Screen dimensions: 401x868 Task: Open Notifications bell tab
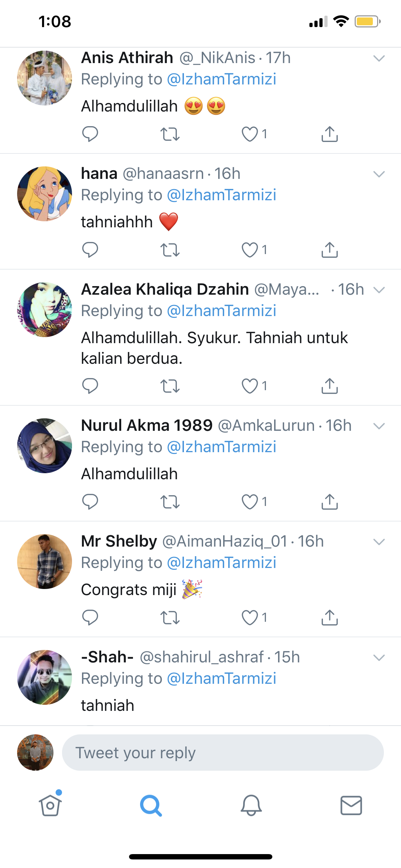coord(251,805)
